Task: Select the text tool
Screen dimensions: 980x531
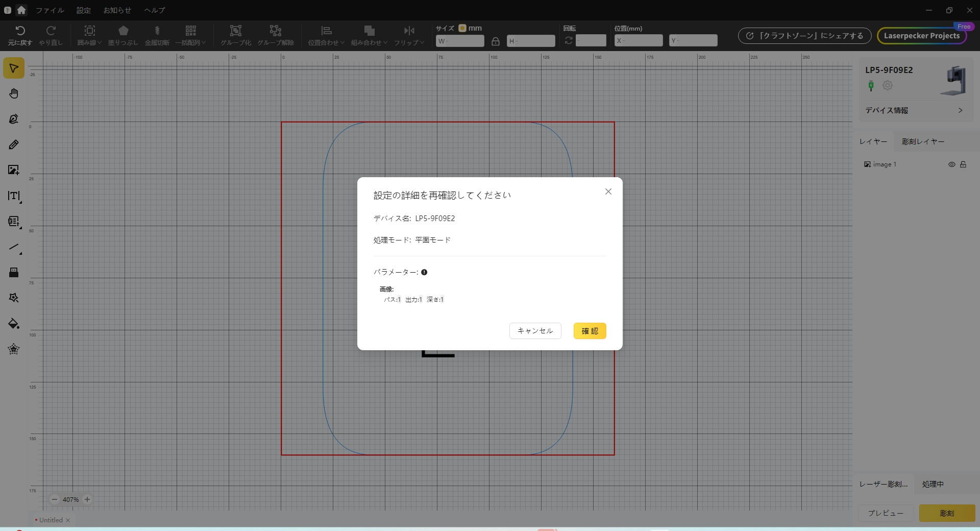Action: pos(14,196)
